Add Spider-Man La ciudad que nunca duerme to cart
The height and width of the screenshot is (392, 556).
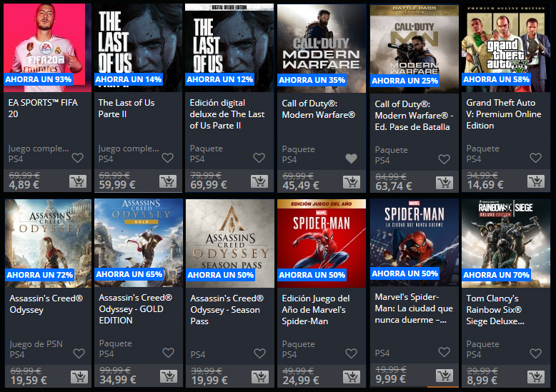pos(445,376)
